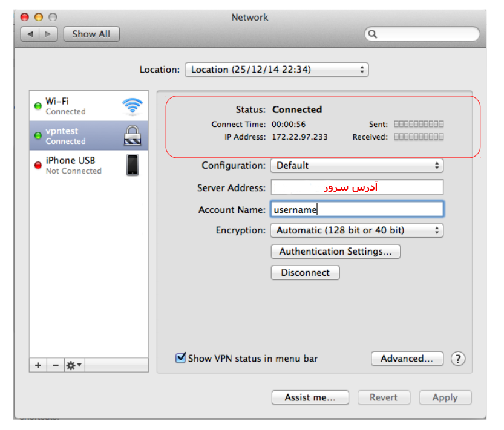Open the gear action menu below service list
Screen dimensions: 504x430
(74, 365)
